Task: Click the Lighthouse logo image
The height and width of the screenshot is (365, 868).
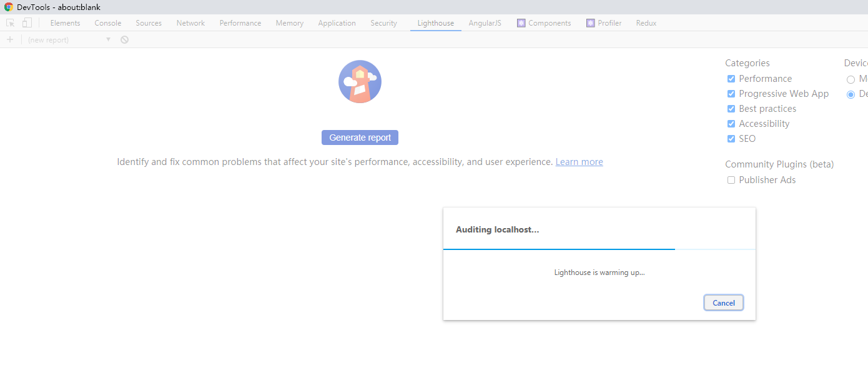Action: [x=360, y=82]
